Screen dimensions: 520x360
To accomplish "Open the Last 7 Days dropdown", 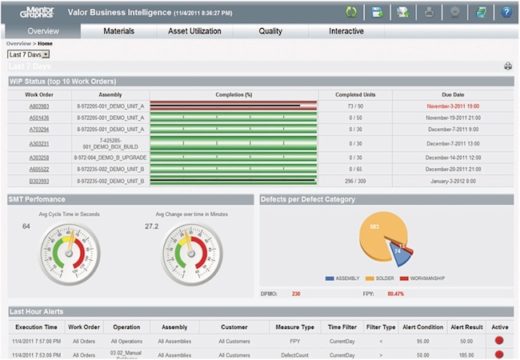I will click(x=28, y=54).
